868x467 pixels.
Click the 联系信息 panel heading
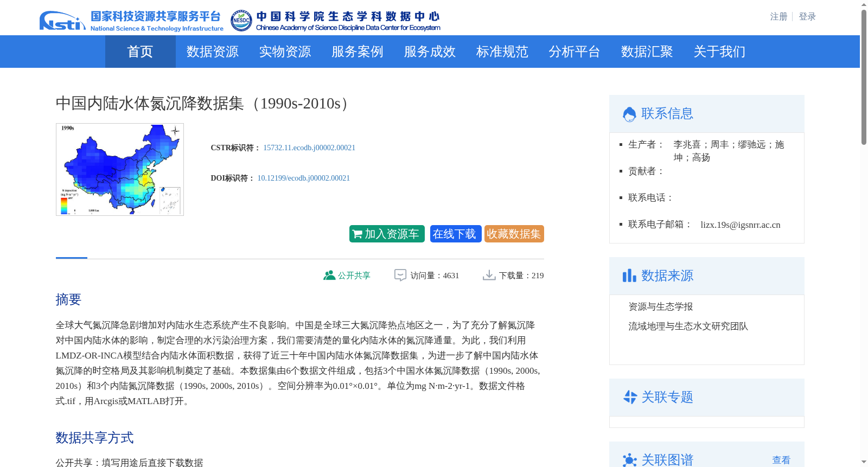click(667, 113)
